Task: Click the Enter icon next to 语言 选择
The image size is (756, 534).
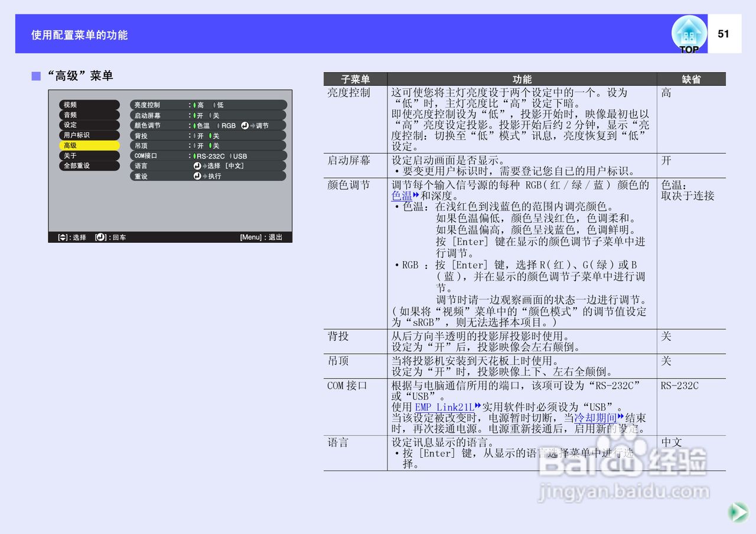Action: coord(197,165)
